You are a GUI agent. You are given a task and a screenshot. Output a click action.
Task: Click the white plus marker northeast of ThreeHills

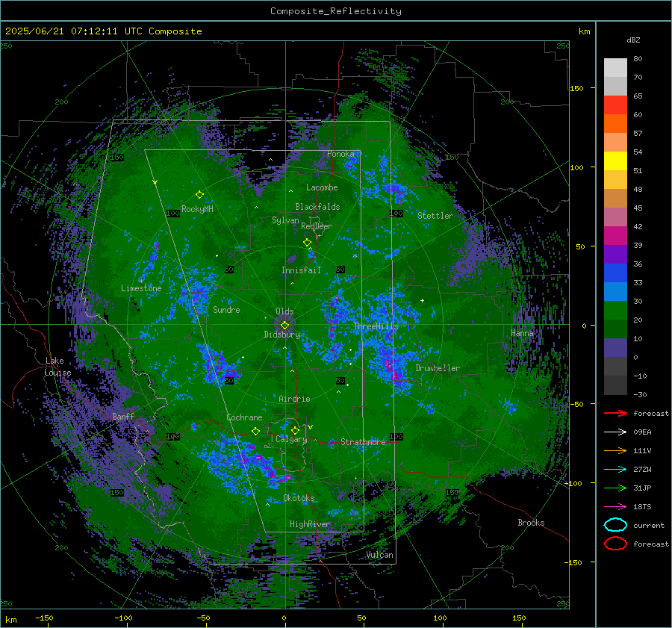click(x=422, y=300)
